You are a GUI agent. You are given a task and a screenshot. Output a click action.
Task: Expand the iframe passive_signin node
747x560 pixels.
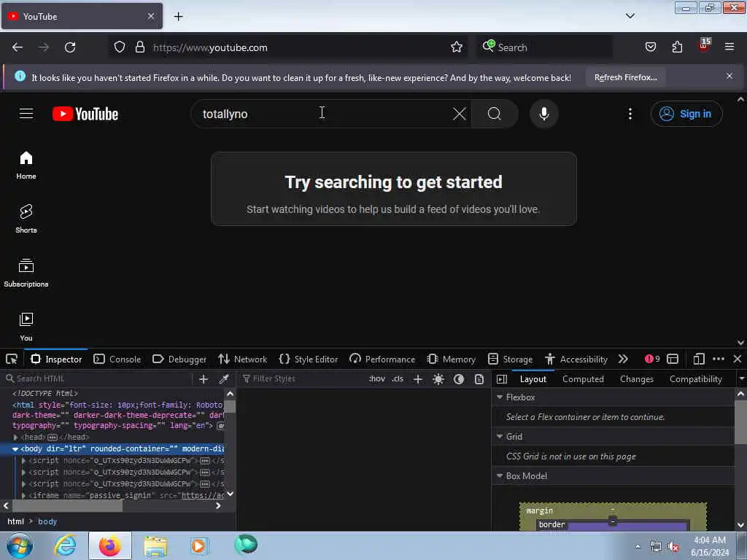coord(23,495)
